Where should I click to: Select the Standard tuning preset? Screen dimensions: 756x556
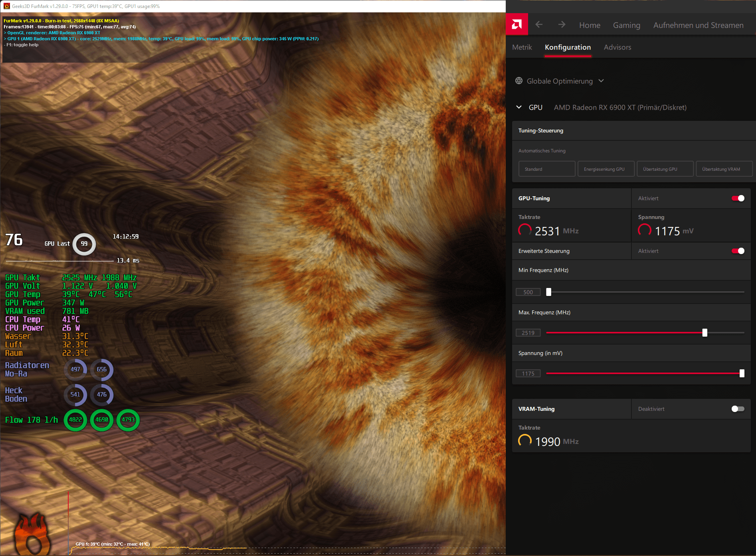coord(546,169)
